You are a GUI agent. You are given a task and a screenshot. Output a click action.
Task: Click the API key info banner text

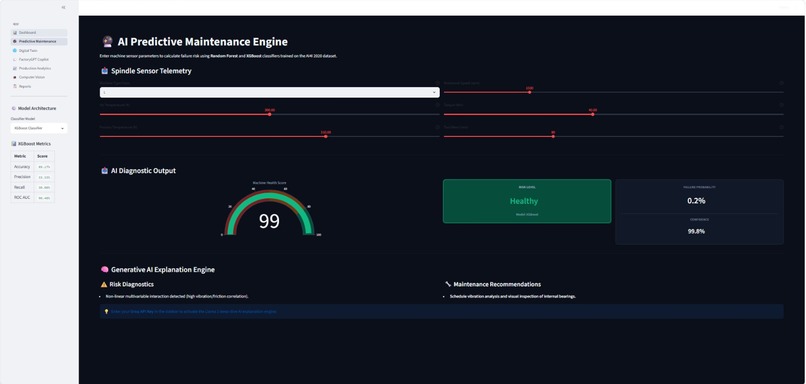tap(194, 312)
